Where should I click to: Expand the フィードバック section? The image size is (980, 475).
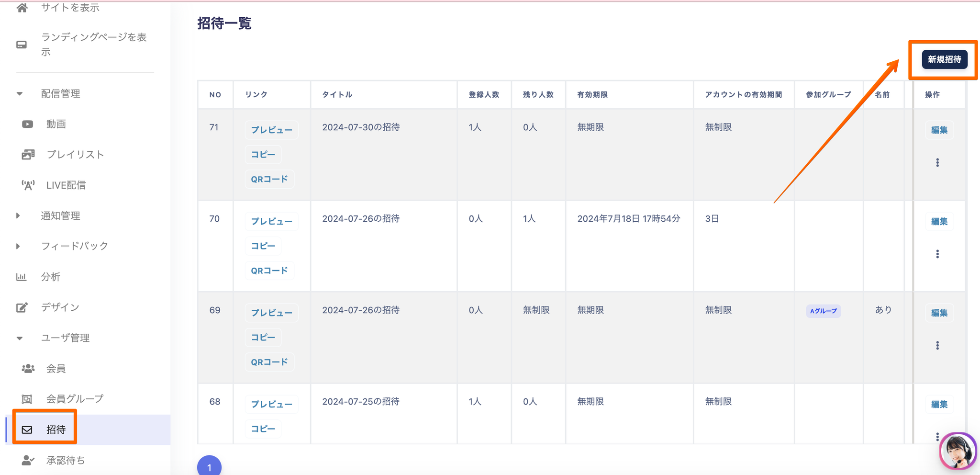click(18, 246)
